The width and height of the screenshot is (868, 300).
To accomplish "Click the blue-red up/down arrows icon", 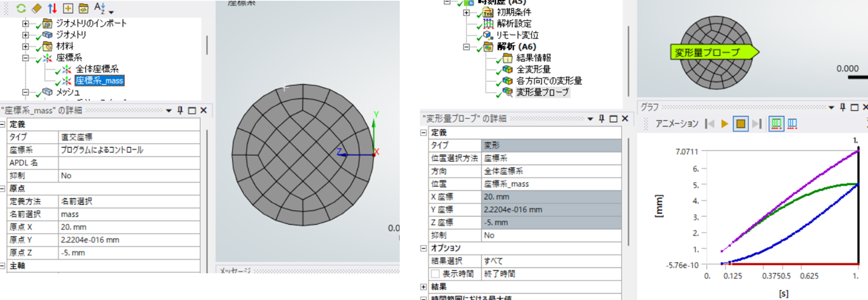I will click(52, 8).
